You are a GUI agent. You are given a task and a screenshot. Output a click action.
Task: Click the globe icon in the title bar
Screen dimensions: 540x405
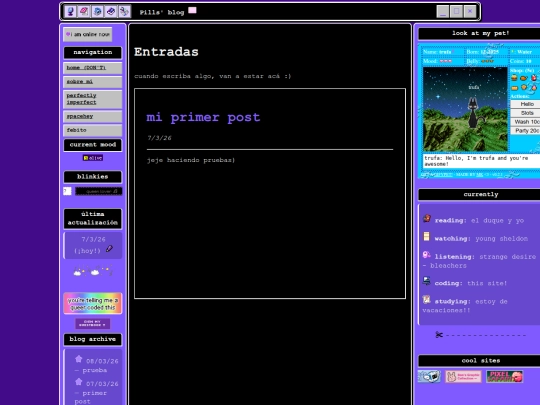(70, 11)
